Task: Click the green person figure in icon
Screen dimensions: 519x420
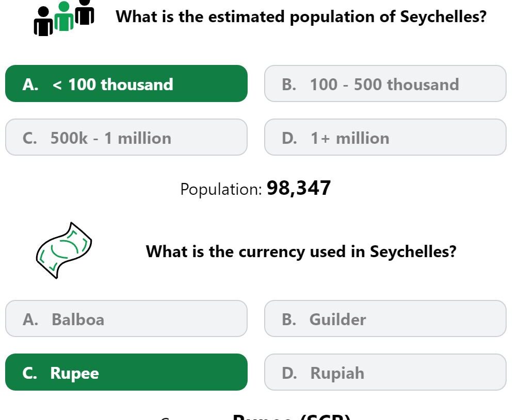Action: point(64,16)
